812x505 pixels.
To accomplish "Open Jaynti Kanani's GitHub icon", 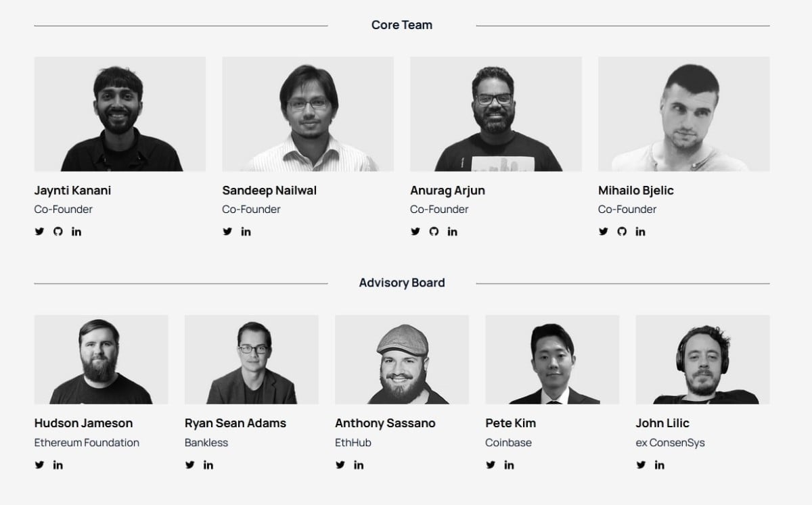I will coord(58,231).
